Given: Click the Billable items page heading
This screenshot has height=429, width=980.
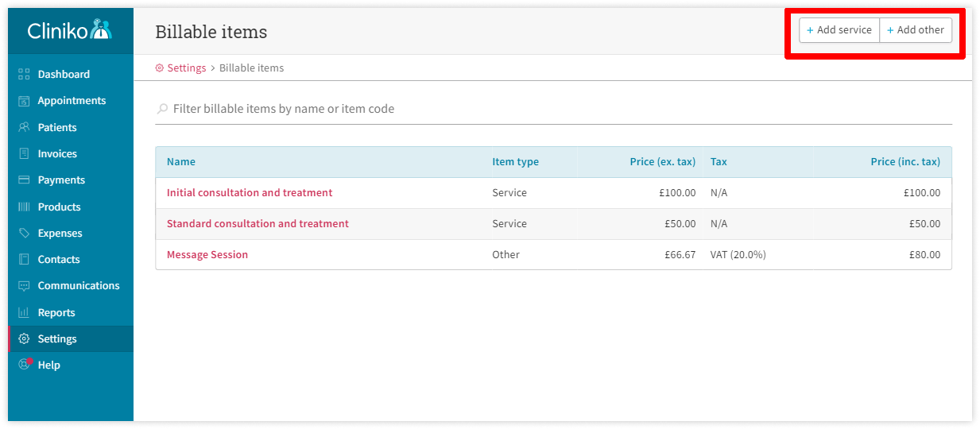Looking at the screenshot, I should coord(211,32).
